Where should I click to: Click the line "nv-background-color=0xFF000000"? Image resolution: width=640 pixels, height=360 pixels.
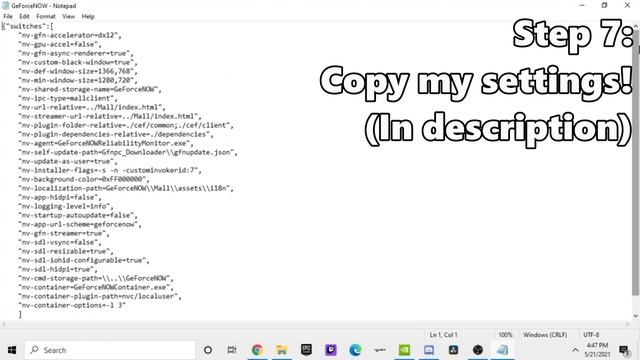tap(84, 179)
